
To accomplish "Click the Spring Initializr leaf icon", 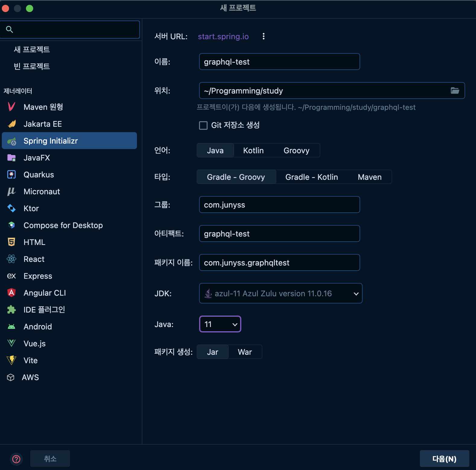I will point(12,141).
